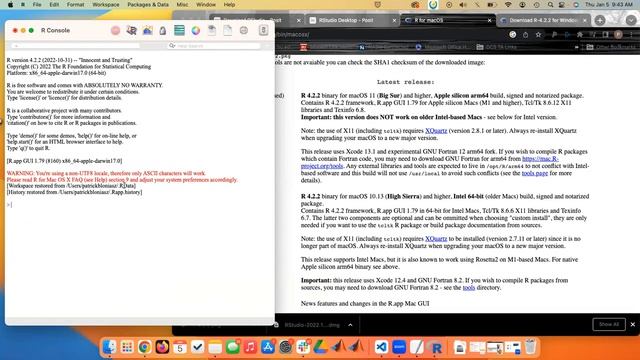640x360 pixels.
Task: Create a new blank document icon
Action: point(227,30)
